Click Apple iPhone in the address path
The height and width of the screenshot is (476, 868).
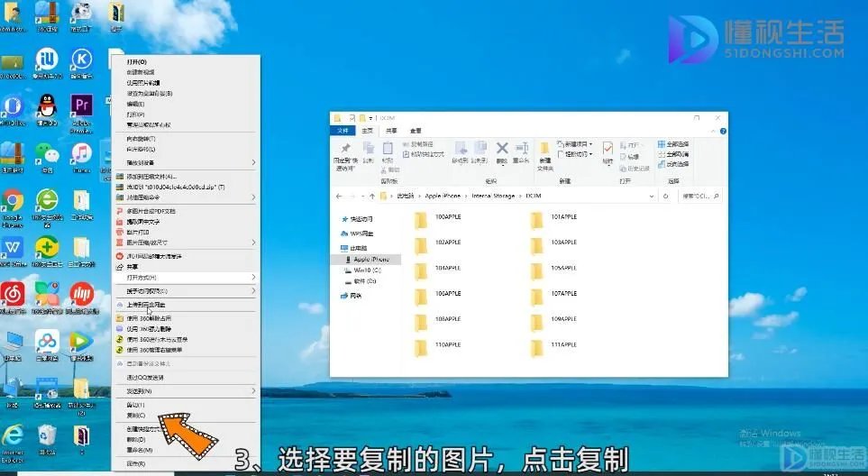tap(443, 196)
